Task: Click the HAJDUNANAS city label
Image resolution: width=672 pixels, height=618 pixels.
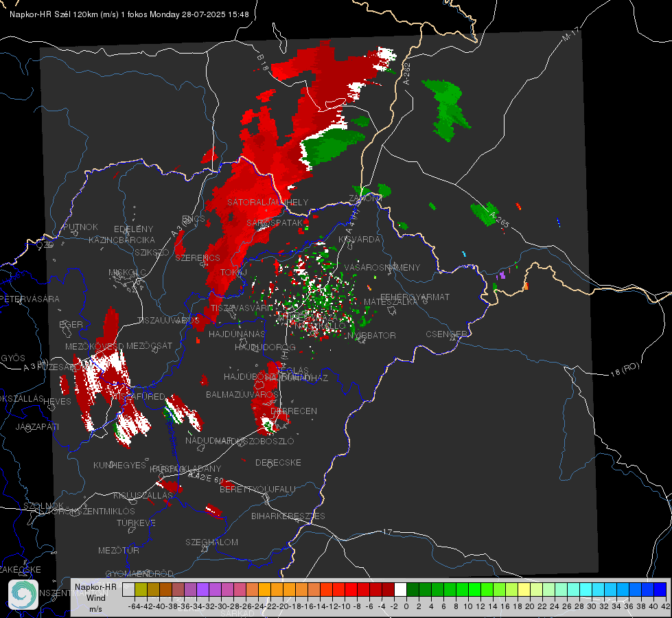Action: pos(237,334)
